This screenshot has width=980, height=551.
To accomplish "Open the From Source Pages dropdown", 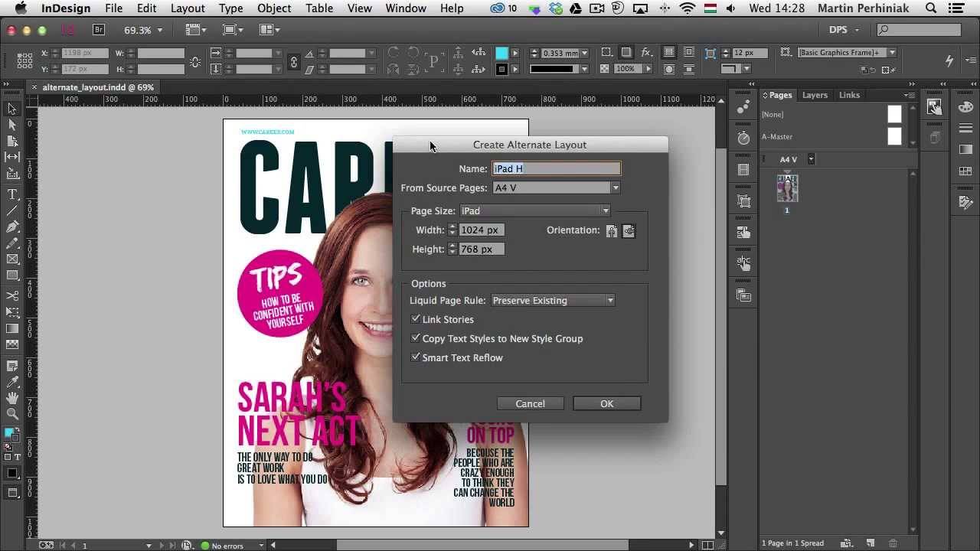I will click(x=556, y=187).
